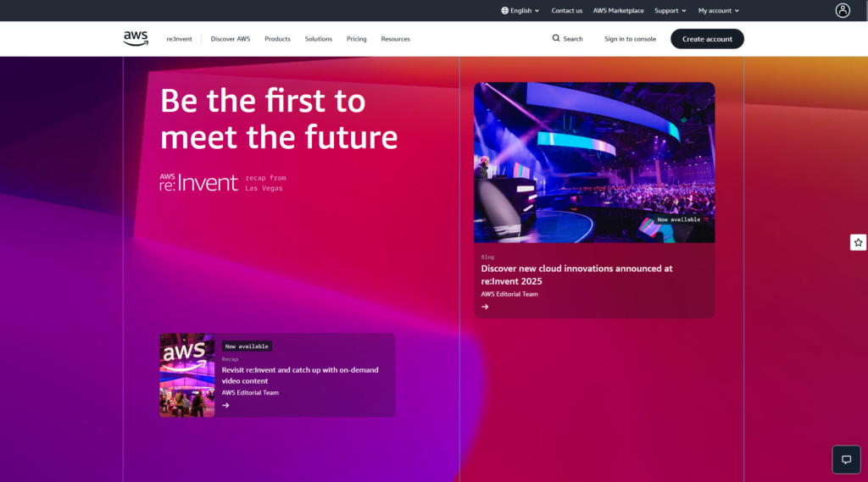The image size is (868, 482).
Task: Click the magnifier Search icon
Action: pyautogui.click(x=556, y=38)
